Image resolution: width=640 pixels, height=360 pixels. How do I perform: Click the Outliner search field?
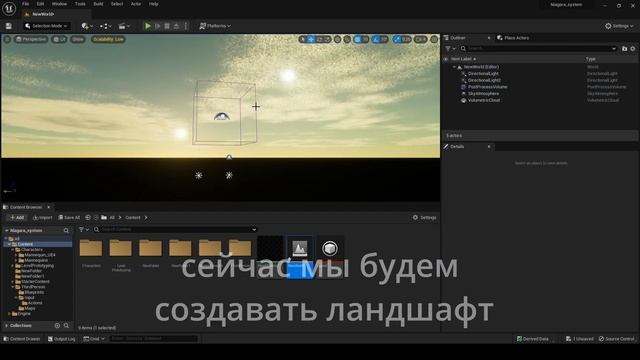[538, 49]
